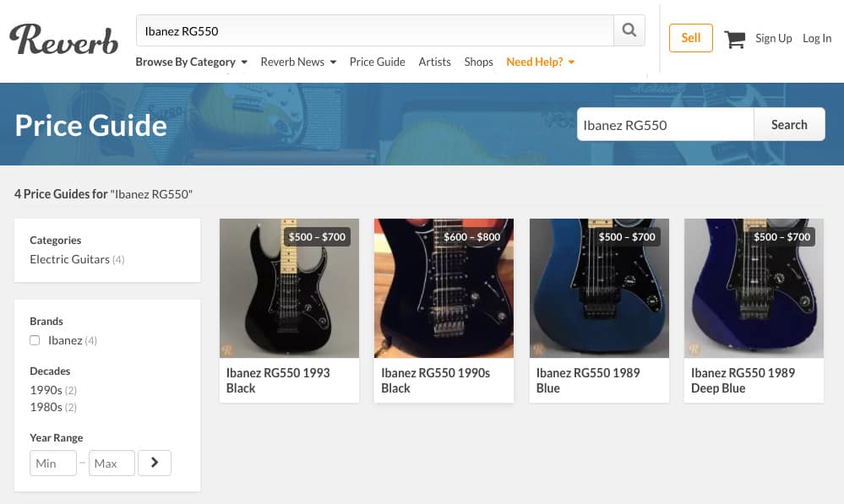
Task: Click the Sell button
Action: [690, 38]
